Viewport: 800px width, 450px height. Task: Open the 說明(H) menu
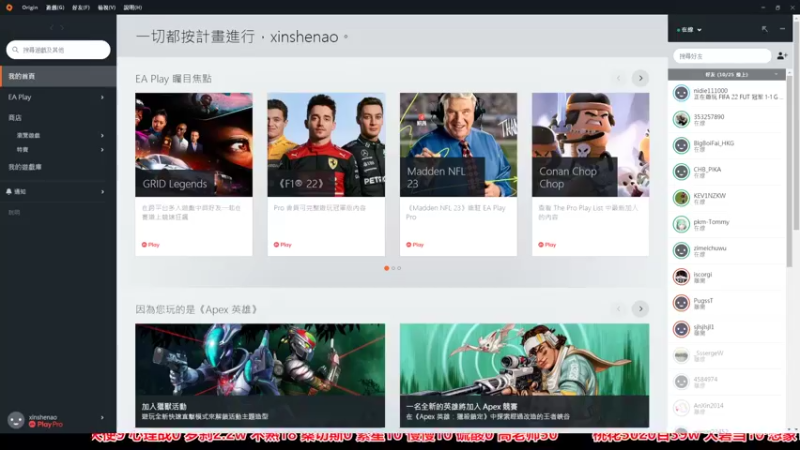tap(133, 7)
